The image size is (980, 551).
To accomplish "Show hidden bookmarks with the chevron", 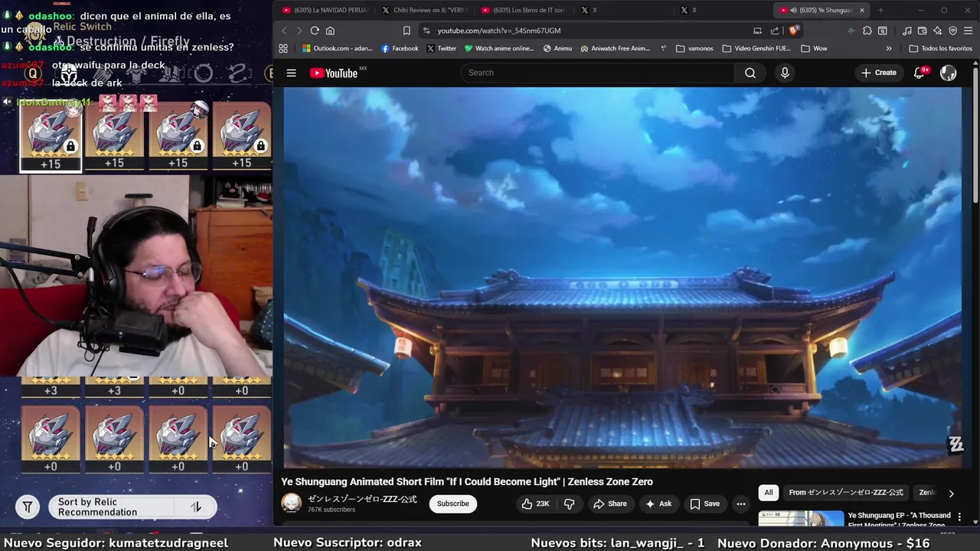I will pos(889,48).
